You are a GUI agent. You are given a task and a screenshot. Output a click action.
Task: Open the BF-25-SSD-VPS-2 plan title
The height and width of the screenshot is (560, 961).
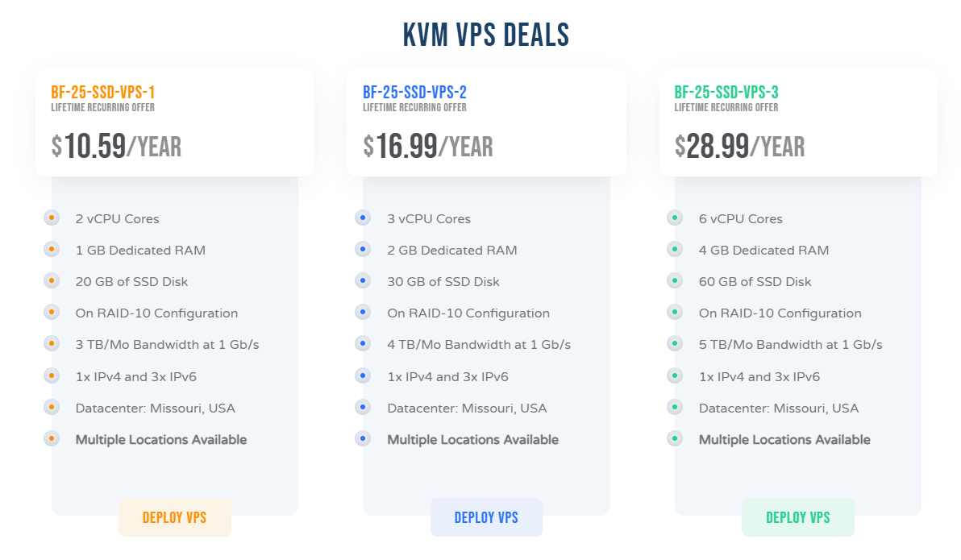pyautogui.click(x=414, y=91)
